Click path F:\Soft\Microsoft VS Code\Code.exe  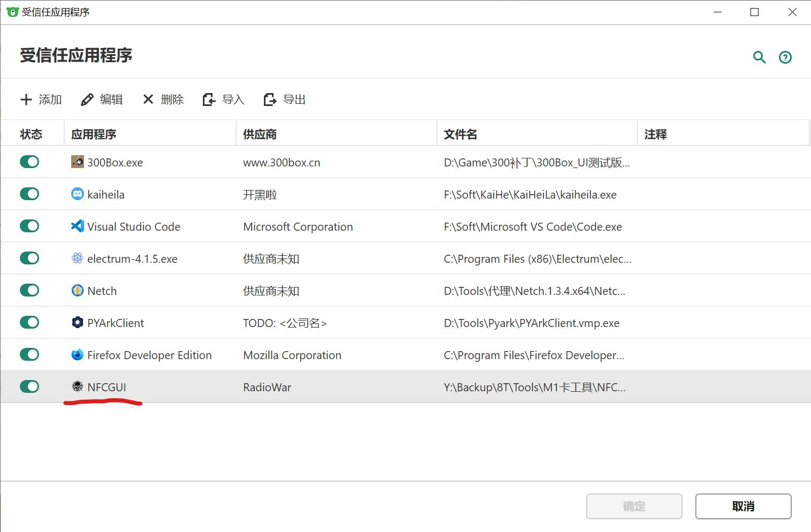533,227
